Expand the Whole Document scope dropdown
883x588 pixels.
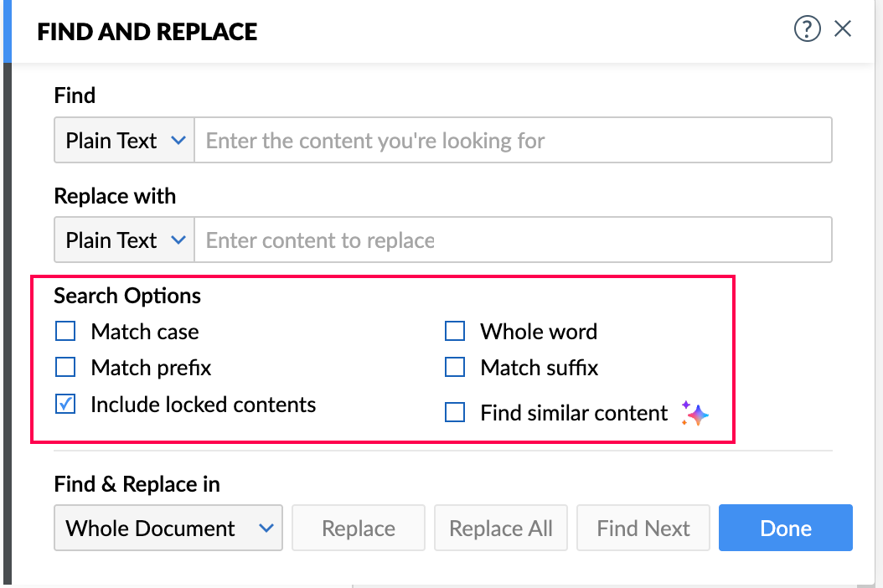tap(168, 529)
